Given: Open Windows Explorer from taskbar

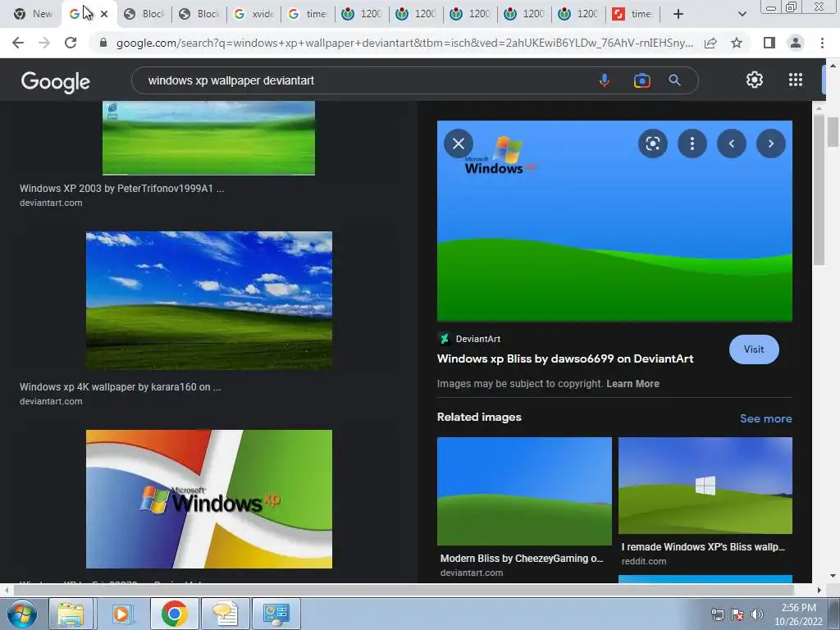Looking at the screenshot, I should click(x=71, y=614).
